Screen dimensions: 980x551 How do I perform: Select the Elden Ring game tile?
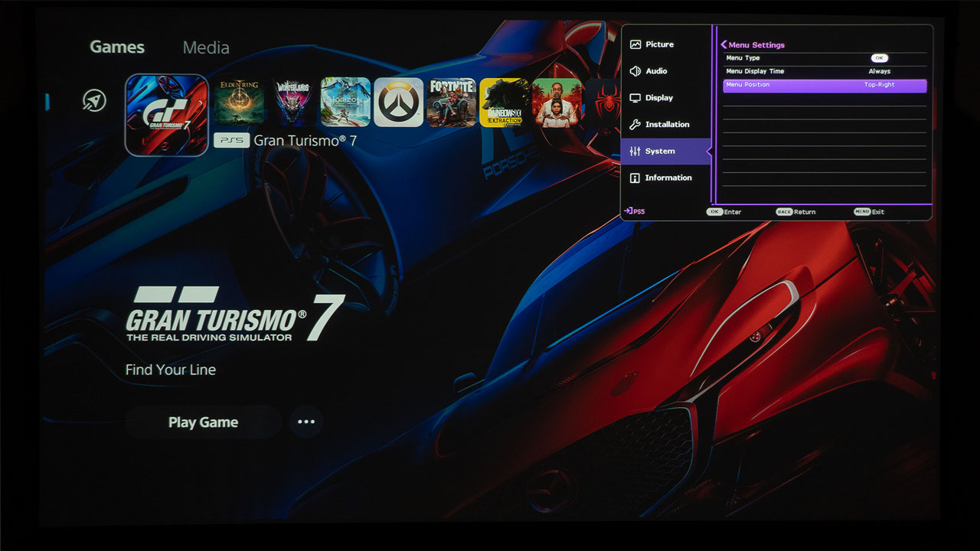pos(239,102)
